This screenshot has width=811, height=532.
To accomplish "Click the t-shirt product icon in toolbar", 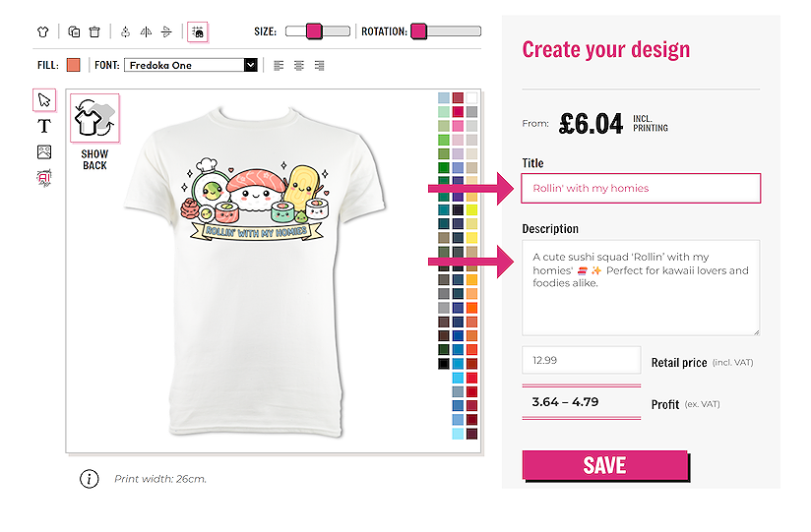I will click(x=42, y=31).
